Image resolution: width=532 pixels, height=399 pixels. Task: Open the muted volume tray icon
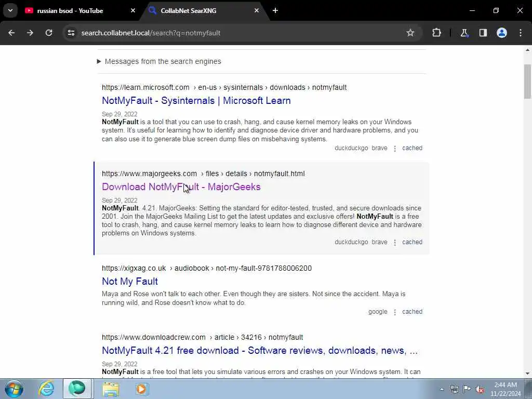click(480, 390)
